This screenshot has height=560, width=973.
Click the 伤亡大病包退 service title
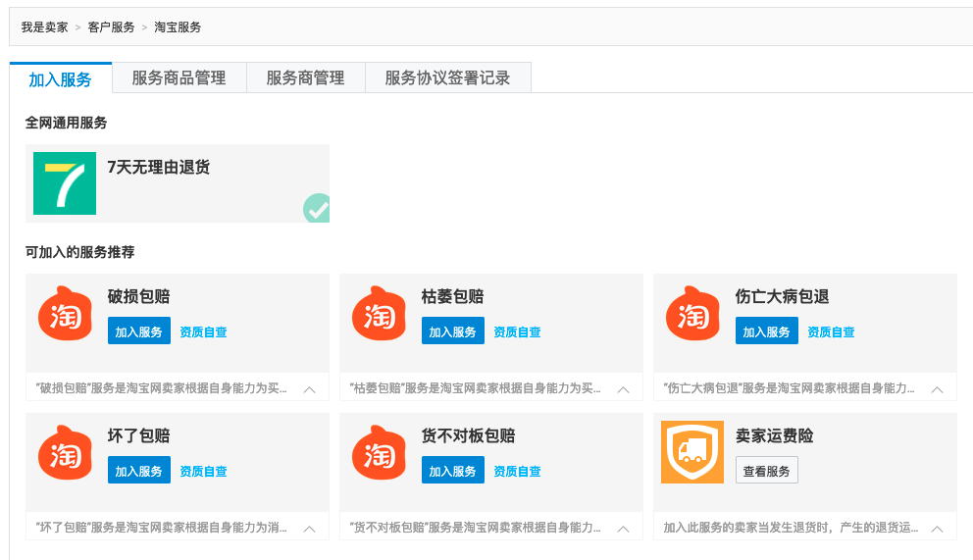tap(783, 296)
